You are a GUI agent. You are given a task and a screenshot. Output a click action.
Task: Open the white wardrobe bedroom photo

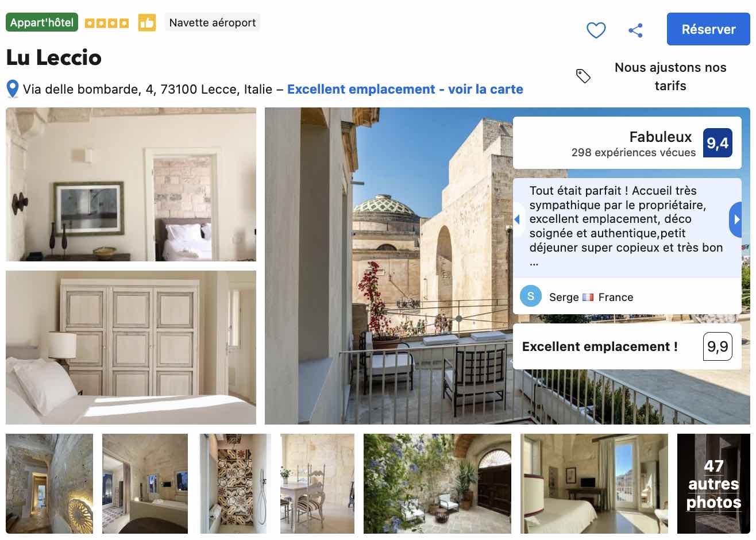coord(131,348)
